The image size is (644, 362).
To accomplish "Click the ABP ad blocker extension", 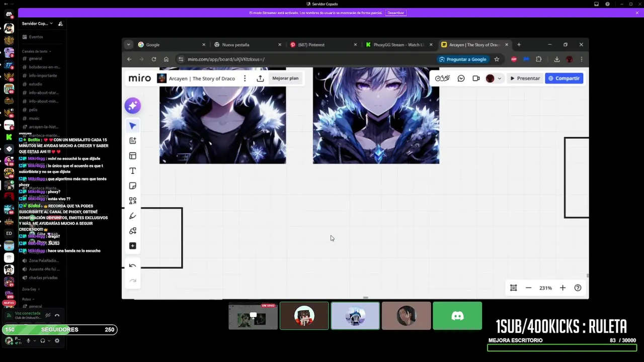I will tap(514, 59).
